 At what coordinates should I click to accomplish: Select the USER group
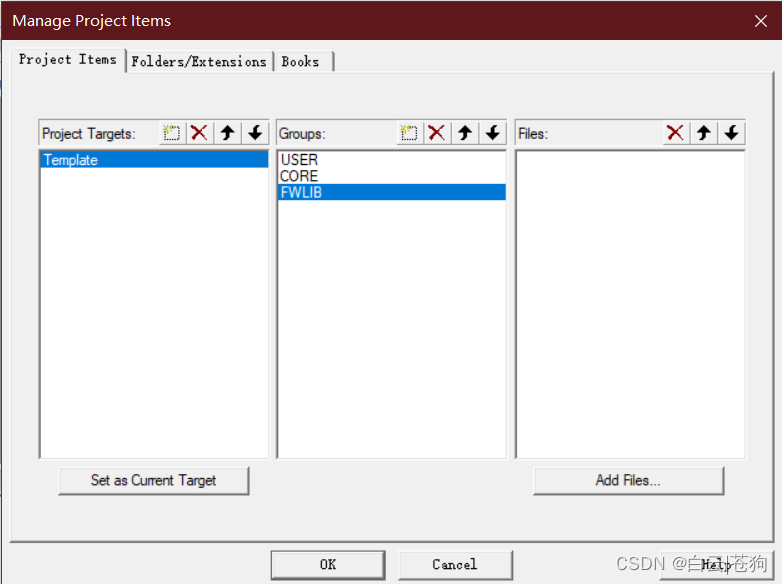(x=391, y=160)
